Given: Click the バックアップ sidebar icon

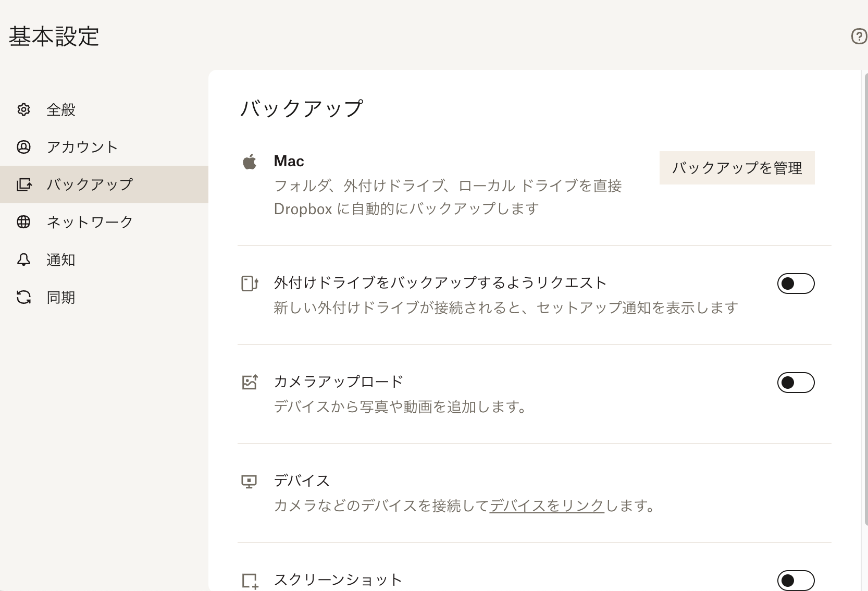Looking at the screenshot, I should pyautogui.click(x=23, y=184).
